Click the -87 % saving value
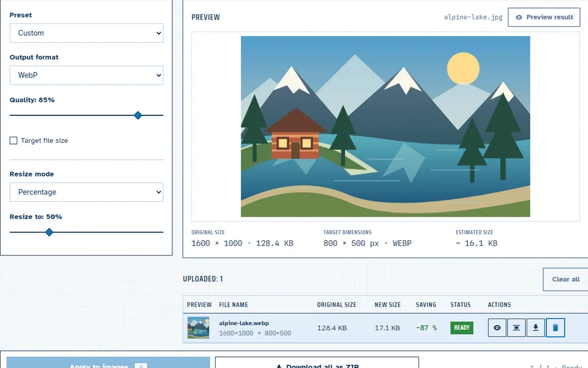This screenshot has width=588, height=368. point(426,328)
